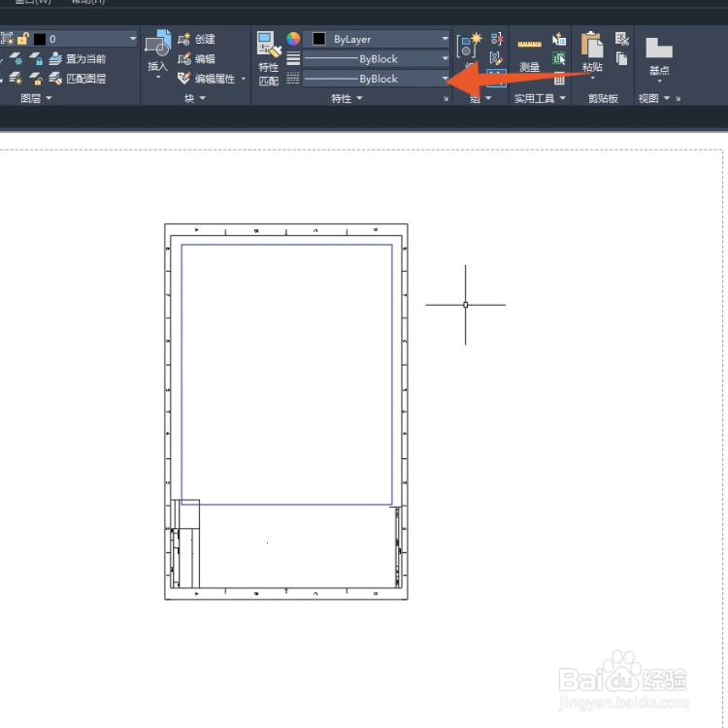The height and width of the screenshot is (728, 728).
Task: Click the black ByLayer color swatch
Action: (x=319, y=39)
